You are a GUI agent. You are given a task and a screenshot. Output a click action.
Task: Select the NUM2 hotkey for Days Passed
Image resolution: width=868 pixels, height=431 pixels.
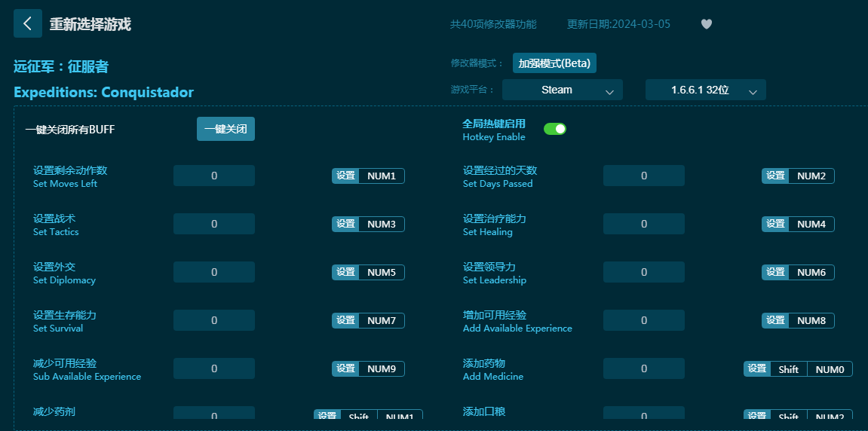[x=811, y=176]
